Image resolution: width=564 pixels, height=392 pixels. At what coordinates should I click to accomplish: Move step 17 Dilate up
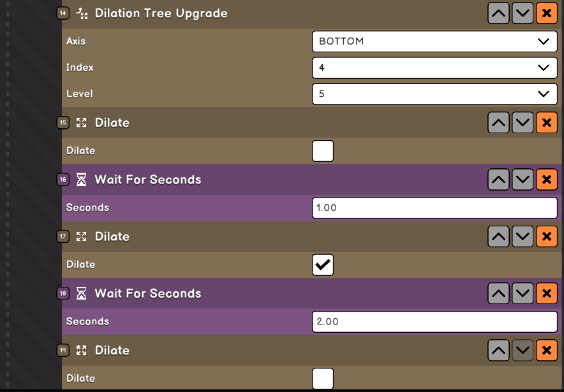(498, 236)
